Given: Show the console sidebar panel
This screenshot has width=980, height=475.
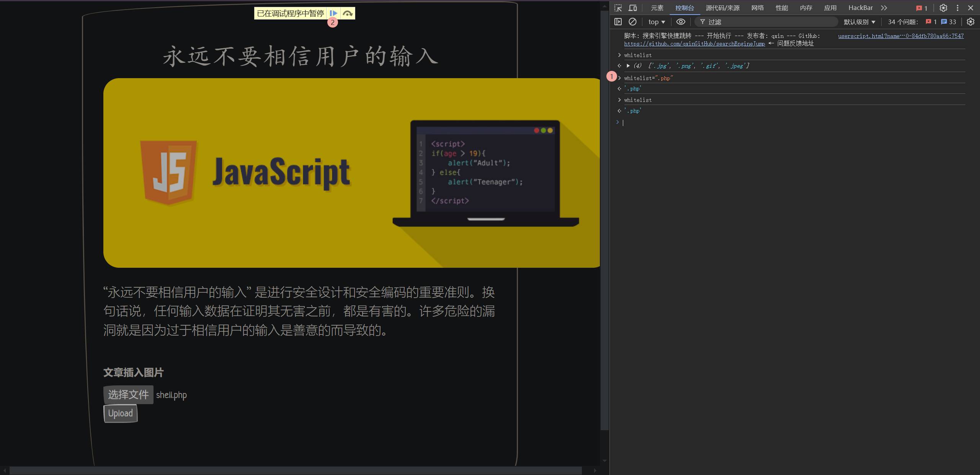Looking at the screenshot, I should [x=618, y=22].
